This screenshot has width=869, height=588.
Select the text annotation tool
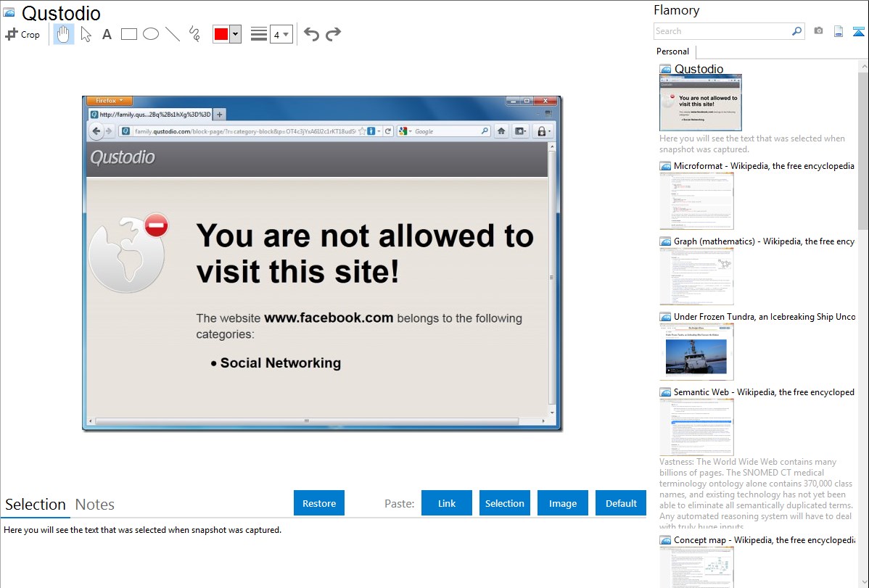click(x=107, y=34)
